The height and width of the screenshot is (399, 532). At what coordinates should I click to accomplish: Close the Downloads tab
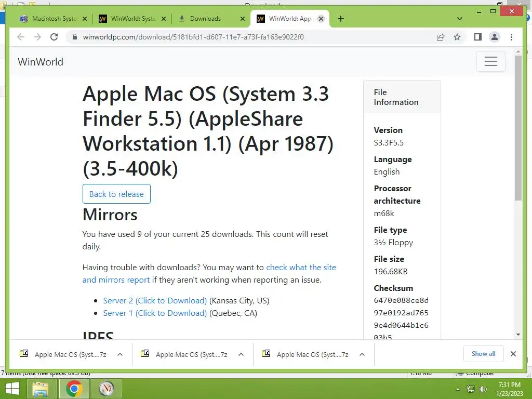242,19
